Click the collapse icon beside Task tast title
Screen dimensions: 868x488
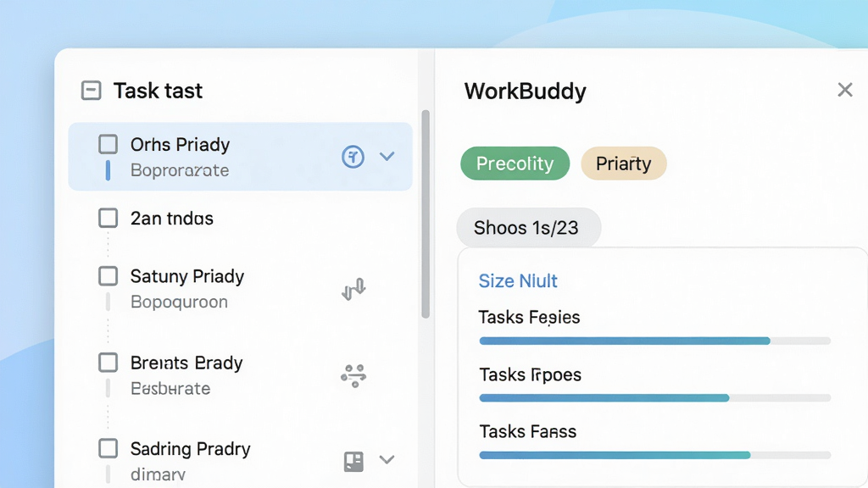pos(92,90)
